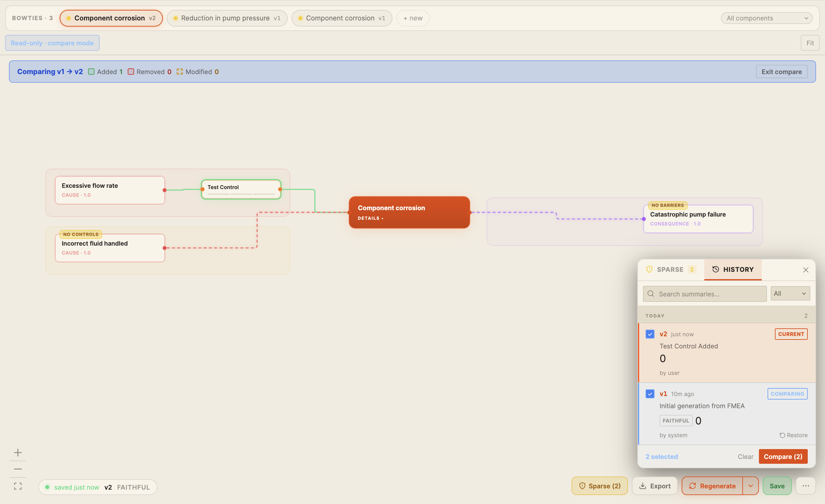The width and height of the screenshot is (825, 504).
Task: Click the Export download button
Action: click(655, 486)
